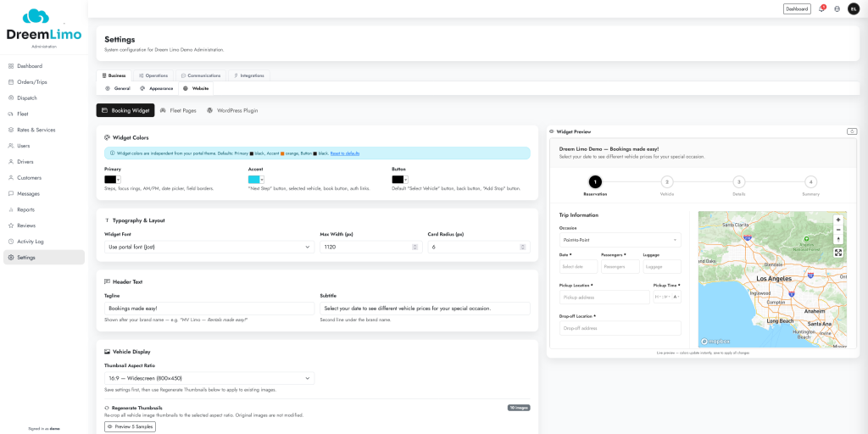Image resolution: width=868 pixels, height=434 pixels.
Task: Click the Reset to defaults link
Action: pyautogui.click(x=345, y=153)
